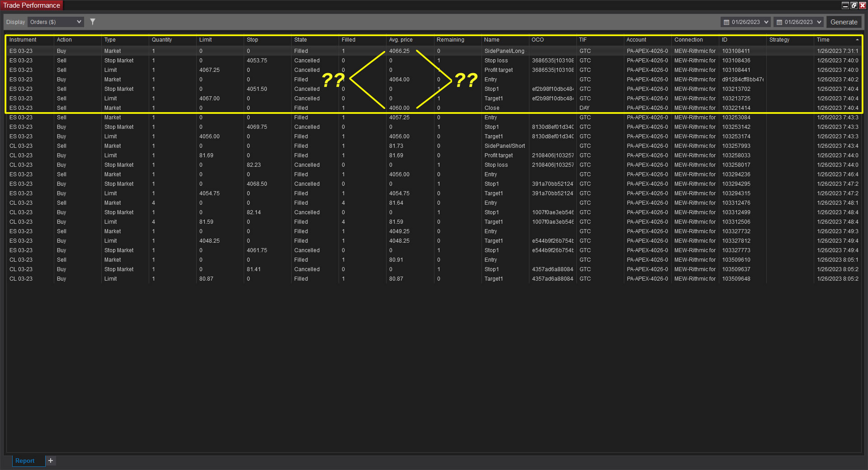Click the Generate button
The width and height of the screenshot is (868, 470).
[x=844, y=22]
